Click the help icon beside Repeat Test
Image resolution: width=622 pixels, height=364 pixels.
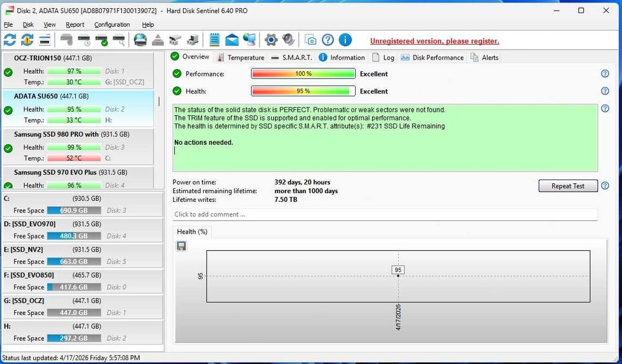click(605, 185)
